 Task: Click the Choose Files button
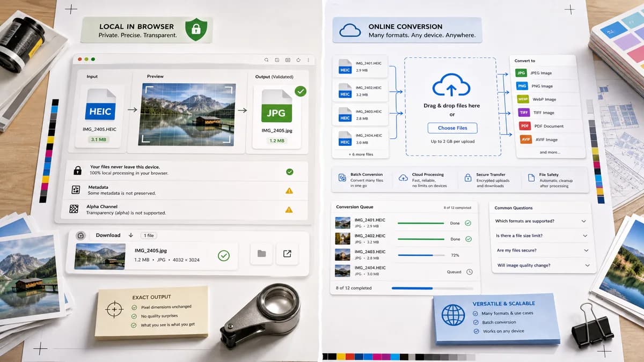click(452, 128)
